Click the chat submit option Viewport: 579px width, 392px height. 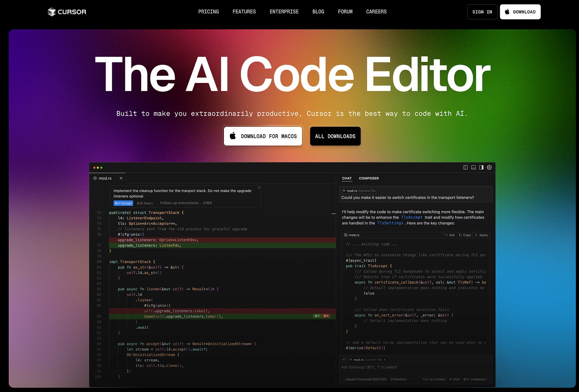click(x=454, y=379)
